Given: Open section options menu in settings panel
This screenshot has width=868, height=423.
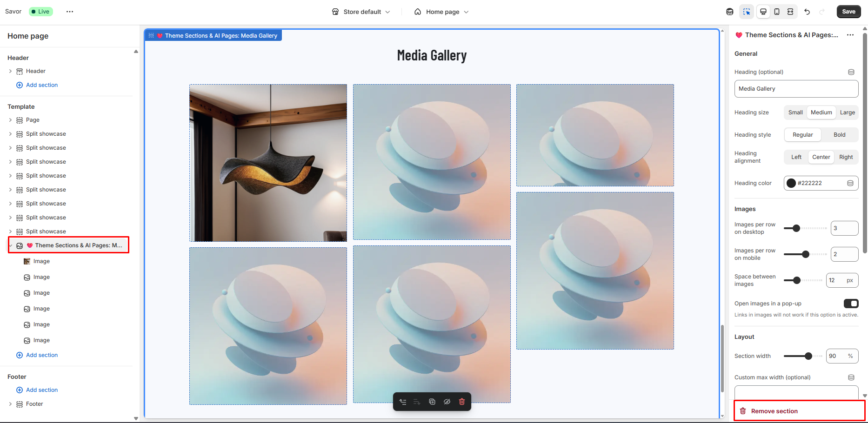Looking at the screenshot, I should click(x=850, y=35).
